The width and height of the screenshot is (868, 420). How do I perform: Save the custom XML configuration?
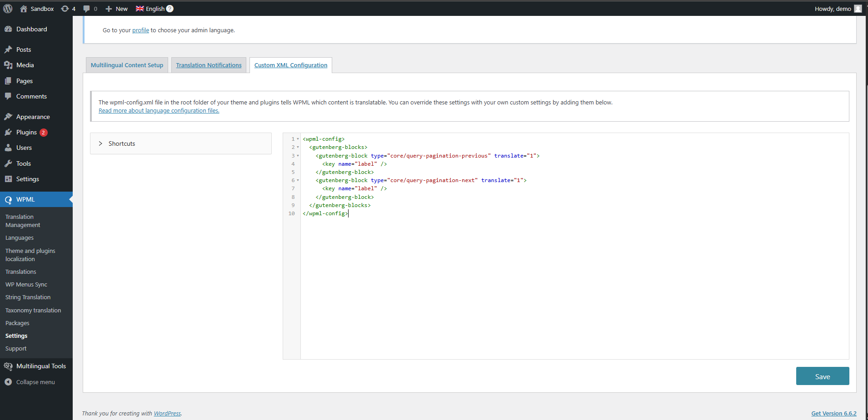pos(823,376)
